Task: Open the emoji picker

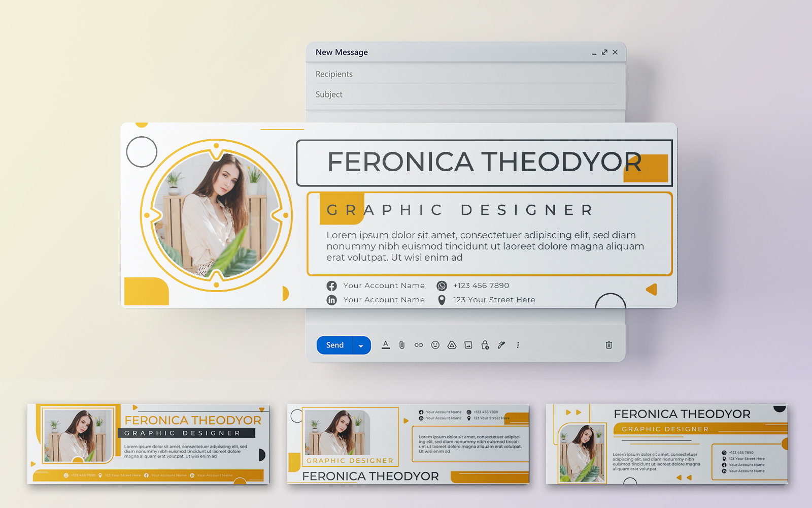Action: tap(435, 345)
